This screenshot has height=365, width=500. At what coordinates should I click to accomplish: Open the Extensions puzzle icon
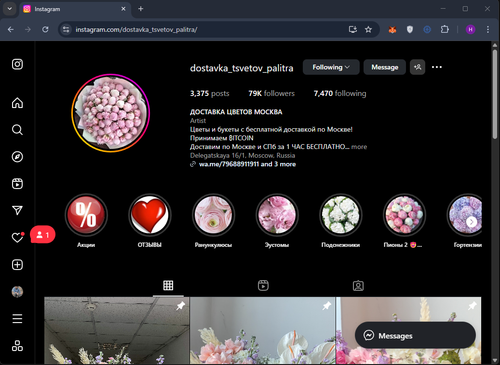coord(445,29)
